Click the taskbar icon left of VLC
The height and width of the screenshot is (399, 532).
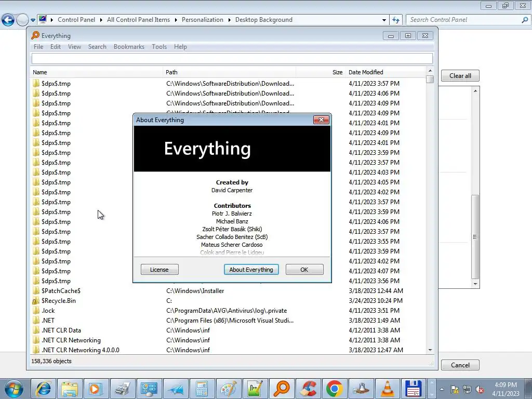tap(361, 389)
